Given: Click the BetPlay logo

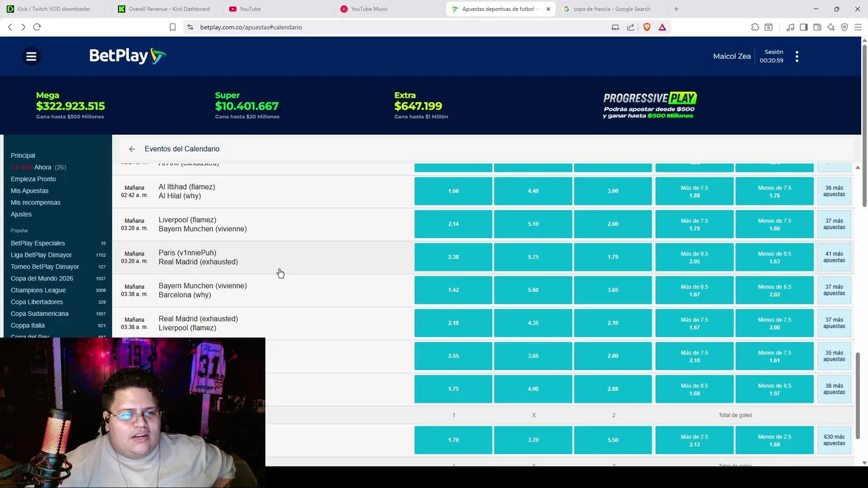Looking at the screenshot, I should click(x=127, y=56).
